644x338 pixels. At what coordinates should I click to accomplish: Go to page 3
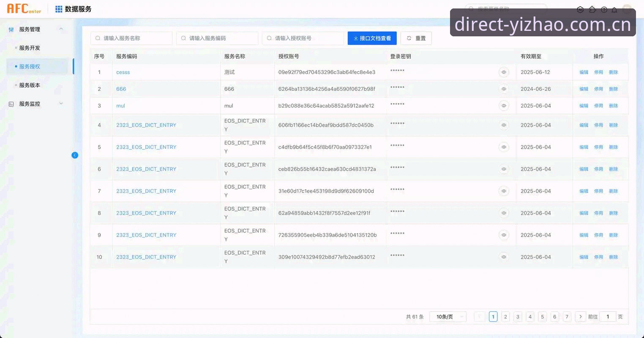pos(518,316)
